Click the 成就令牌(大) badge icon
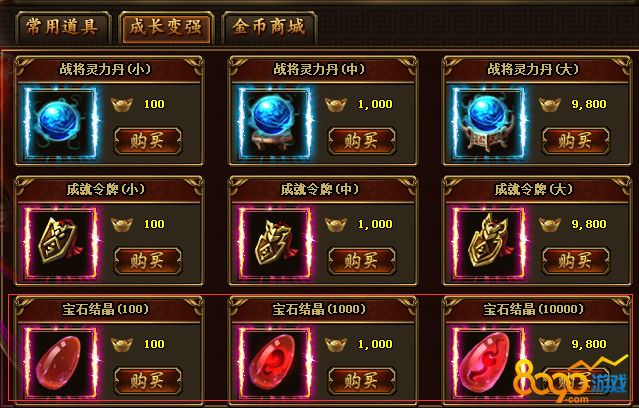Image resolution: width=639 pixels, height=408 pixels. pyautogui.click(x=489, y=243)
